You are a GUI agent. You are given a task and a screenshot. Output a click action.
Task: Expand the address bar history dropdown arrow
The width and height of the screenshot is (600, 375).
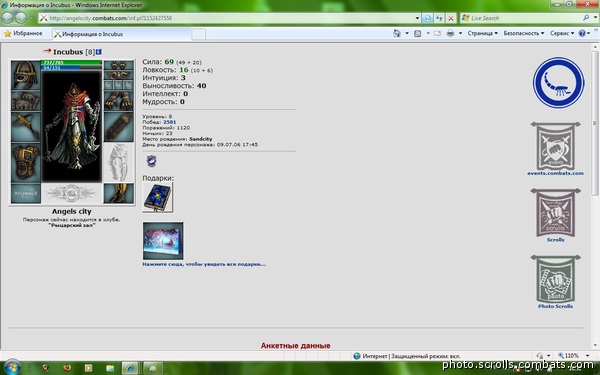click(x=417, y=18)
